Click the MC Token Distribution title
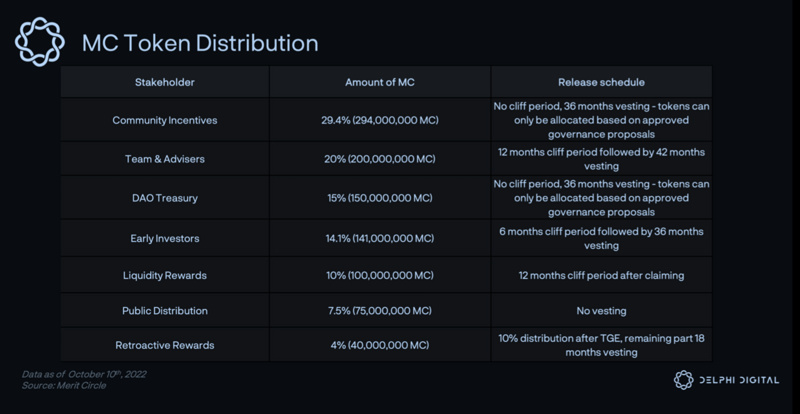The height and width of the screenshot is (414, 800). pos(199,43)
